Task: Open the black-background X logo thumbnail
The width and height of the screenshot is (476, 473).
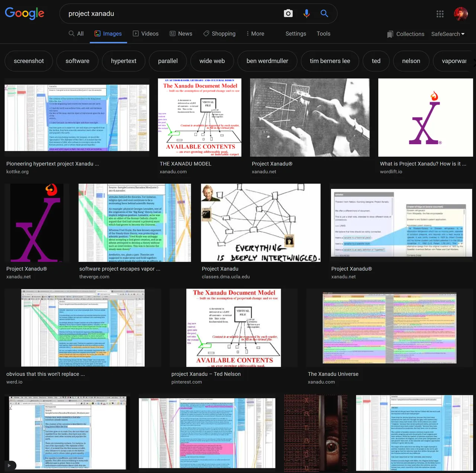Action: coord(36,223)
